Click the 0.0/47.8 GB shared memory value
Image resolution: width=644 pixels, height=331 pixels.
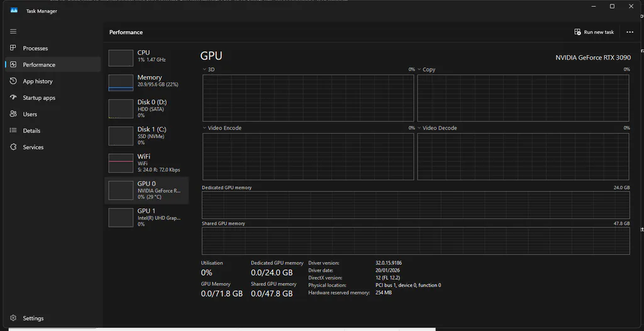pyautogui.click(x=272, y=294)
